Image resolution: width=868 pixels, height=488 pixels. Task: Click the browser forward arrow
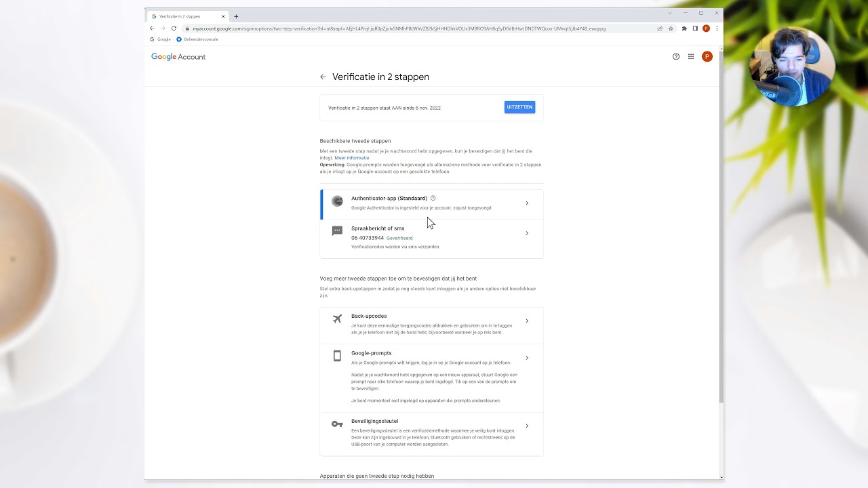(x=163, y=28)
